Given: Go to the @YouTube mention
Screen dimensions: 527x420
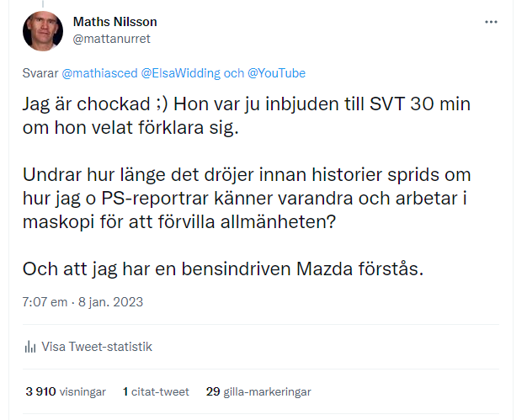Looking at the screenshot, I should (x=276, y=73).
